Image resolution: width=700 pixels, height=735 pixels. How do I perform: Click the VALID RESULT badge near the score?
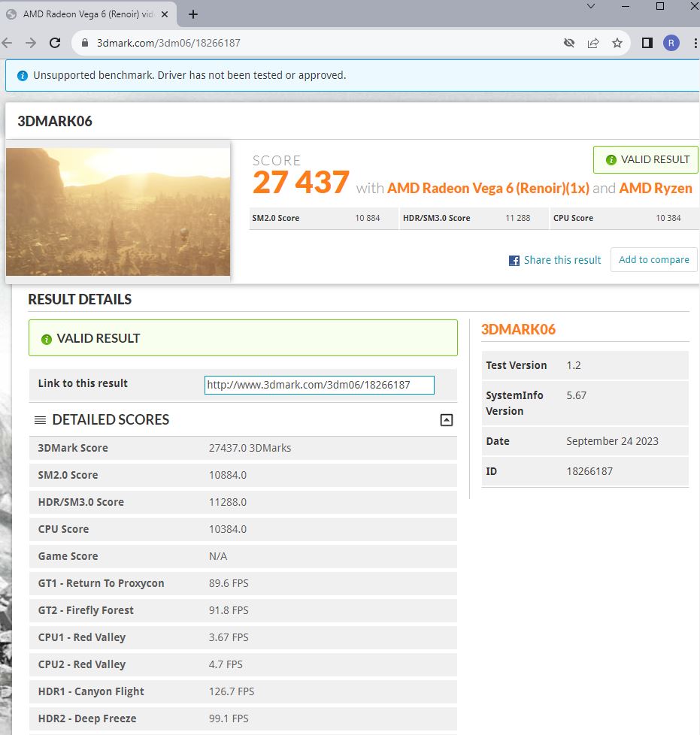(646, 160)
